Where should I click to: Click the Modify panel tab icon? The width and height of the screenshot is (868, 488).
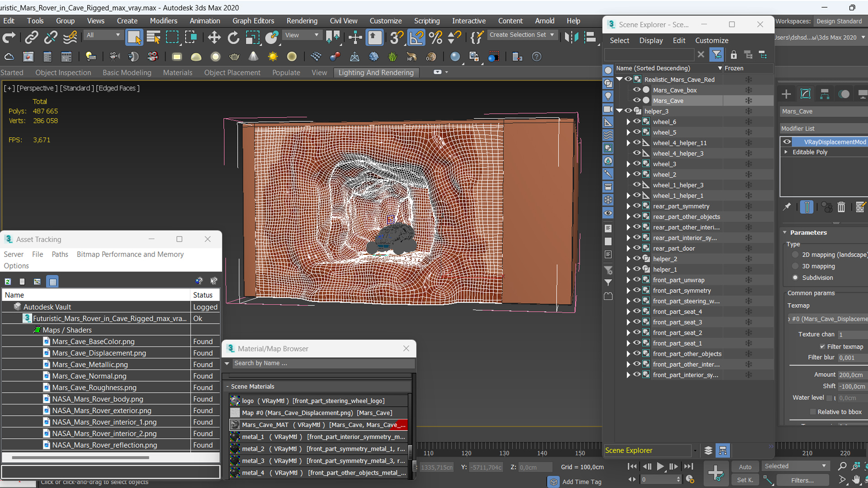(x=806, y=94)
